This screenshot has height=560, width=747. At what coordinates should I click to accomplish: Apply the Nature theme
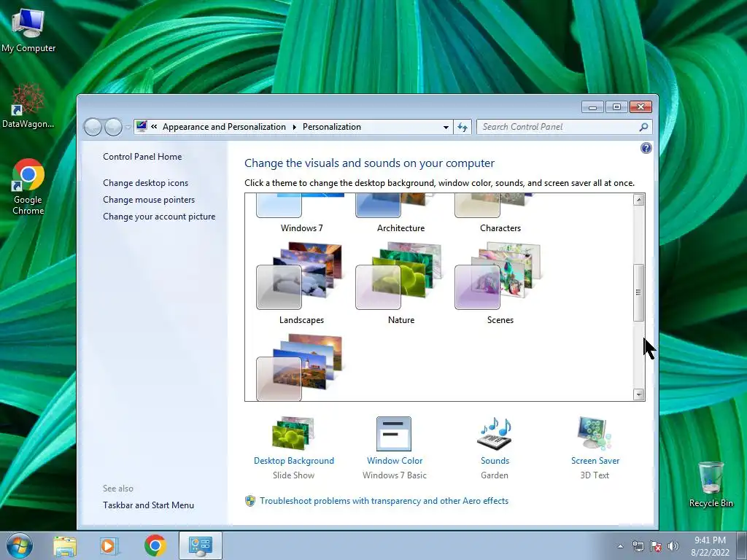pyautogui.click(x=400, y=283)
